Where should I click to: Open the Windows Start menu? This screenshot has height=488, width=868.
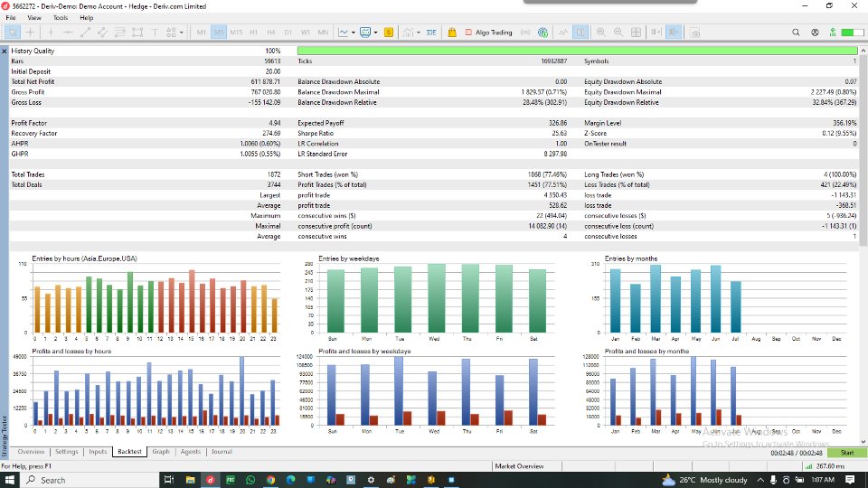coord(9,480)
